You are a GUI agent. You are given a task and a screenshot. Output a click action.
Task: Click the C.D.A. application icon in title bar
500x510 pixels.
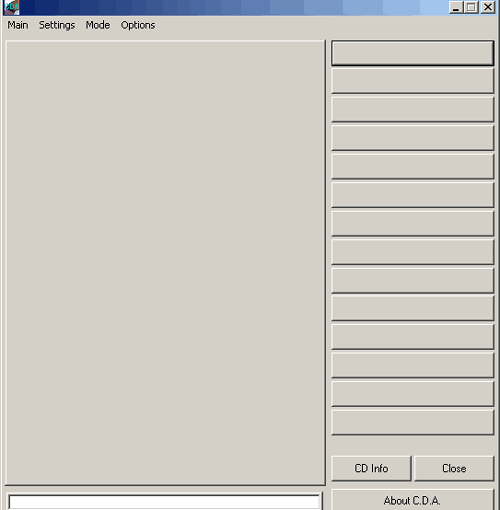(12, 7)
